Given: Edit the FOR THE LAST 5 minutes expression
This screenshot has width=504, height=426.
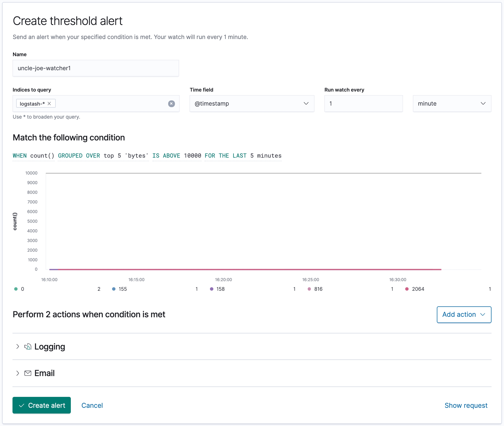Looking at the screenshot, I should [243, 156].
